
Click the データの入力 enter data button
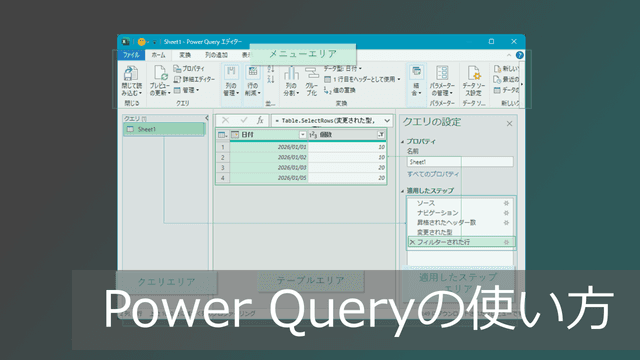click(x=506, y=90)
